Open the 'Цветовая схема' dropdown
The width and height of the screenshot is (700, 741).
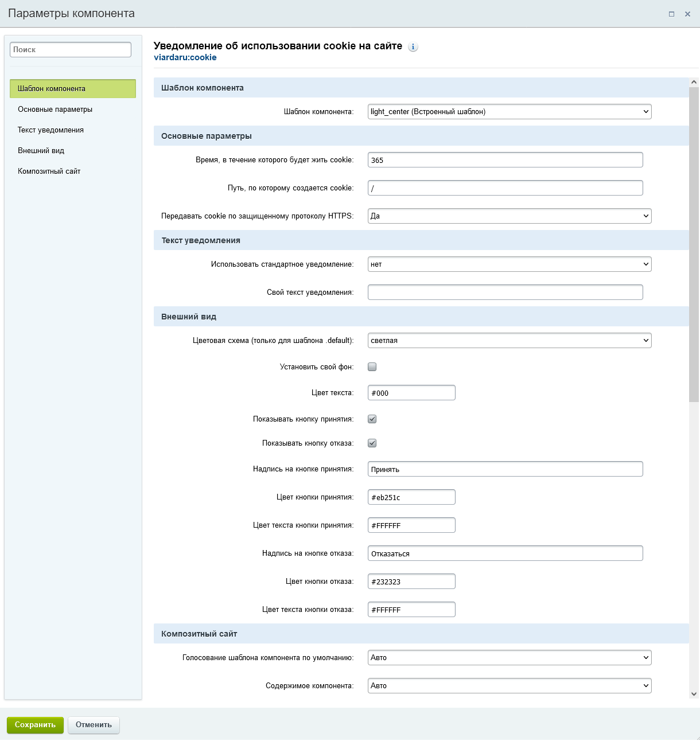coord(509,341)
